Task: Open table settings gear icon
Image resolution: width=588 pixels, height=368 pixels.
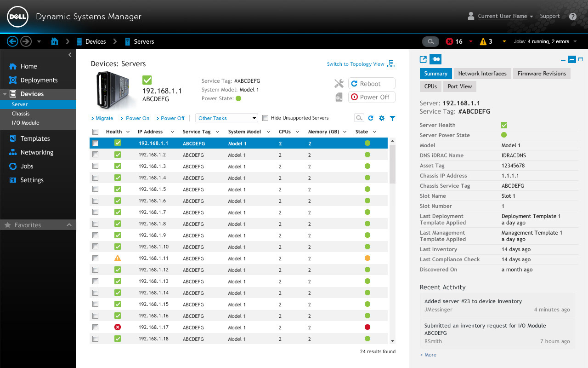Action: 382,118
